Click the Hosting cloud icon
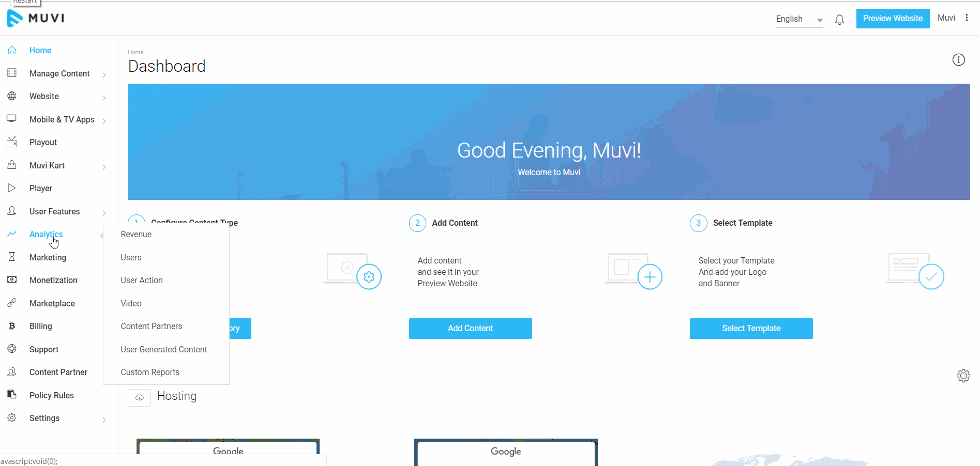Image resolution: width=980 pixels, height=466 pixels. pyautogui.click(x=139, y=397)
